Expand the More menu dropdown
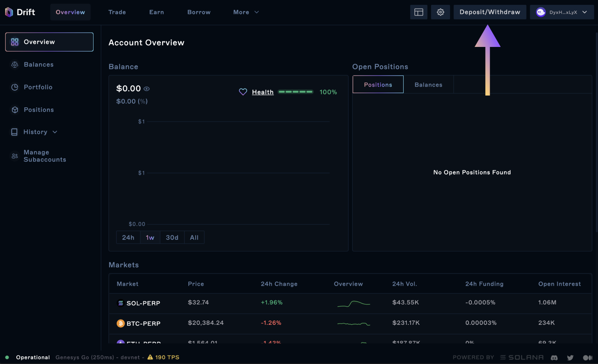This screenshot has height=364, width=598. tap(246, 12)
